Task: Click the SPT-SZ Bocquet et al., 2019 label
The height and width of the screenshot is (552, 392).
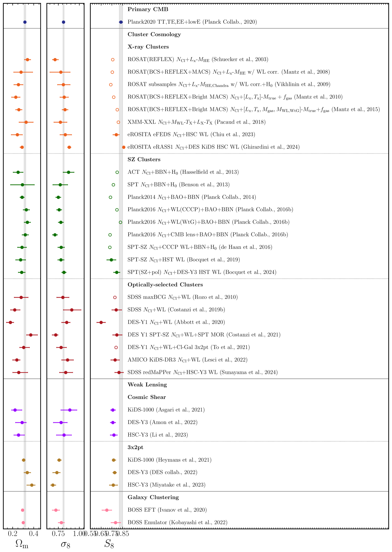Action: [184, 260]
